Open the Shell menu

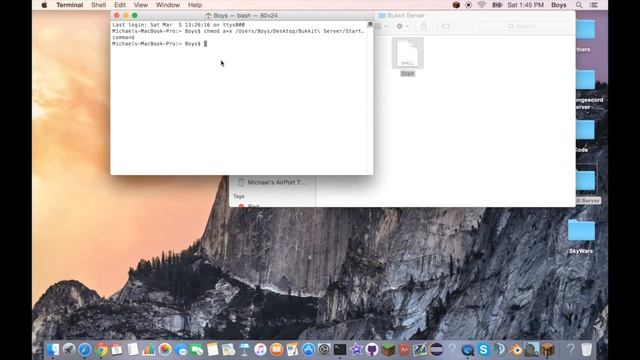pyautogui.click(x=98, y=5)
